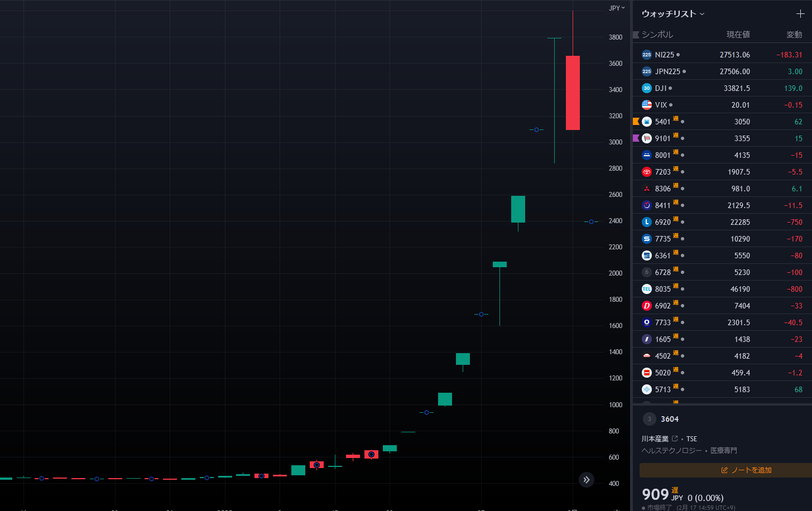The height and width of the screenshot is (511, 812).
Task: Click the blue 30 icon for DJI
Action: pyautogui.click(x=647, y=88)
